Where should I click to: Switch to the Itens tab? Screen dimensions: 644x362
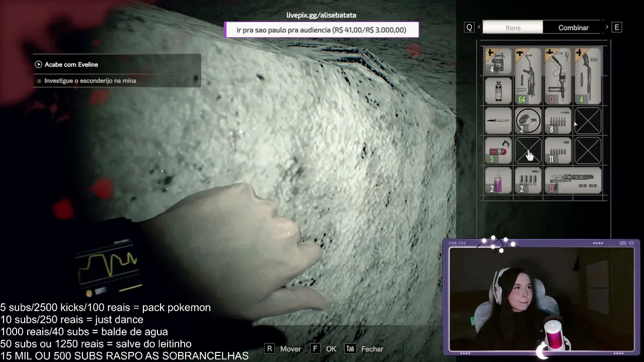pyautogui.click(x=513, y=28)
